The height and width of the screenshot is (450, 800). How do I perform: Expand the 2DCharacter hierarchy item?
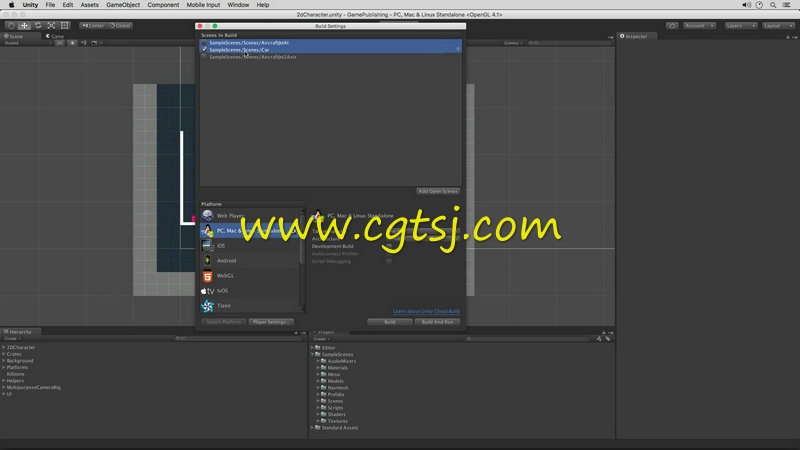4,347
